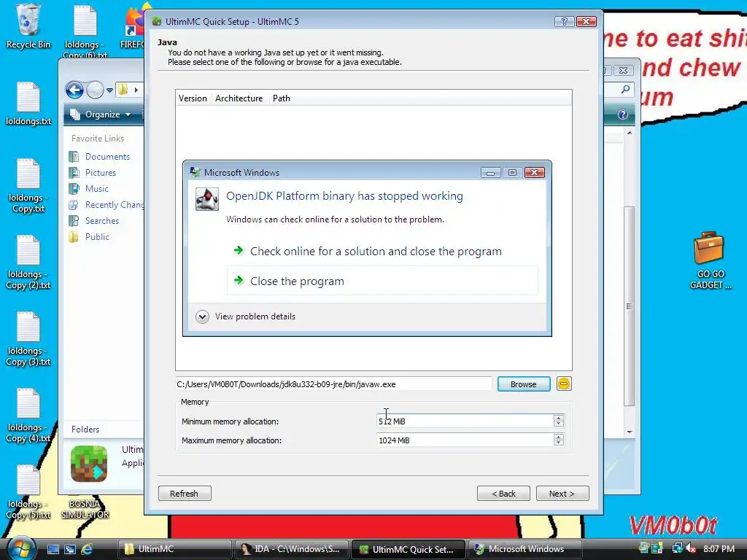Image resolution: width=747 pixels, height=560 pixels.
Task: Switch to Microsoft Windows taskbar button
Action: pyautogui.click(x=525, y=549)
